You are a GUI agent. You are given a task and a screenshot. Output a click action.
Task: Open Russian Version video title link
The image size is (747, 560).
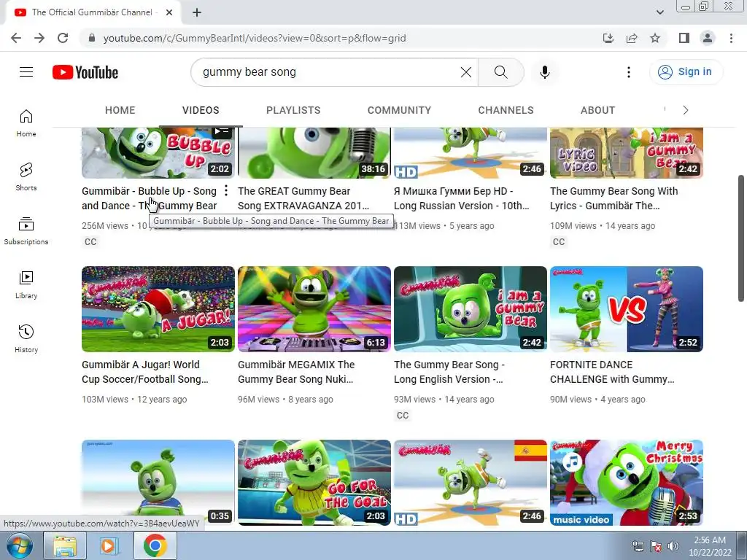coord(462,198)
